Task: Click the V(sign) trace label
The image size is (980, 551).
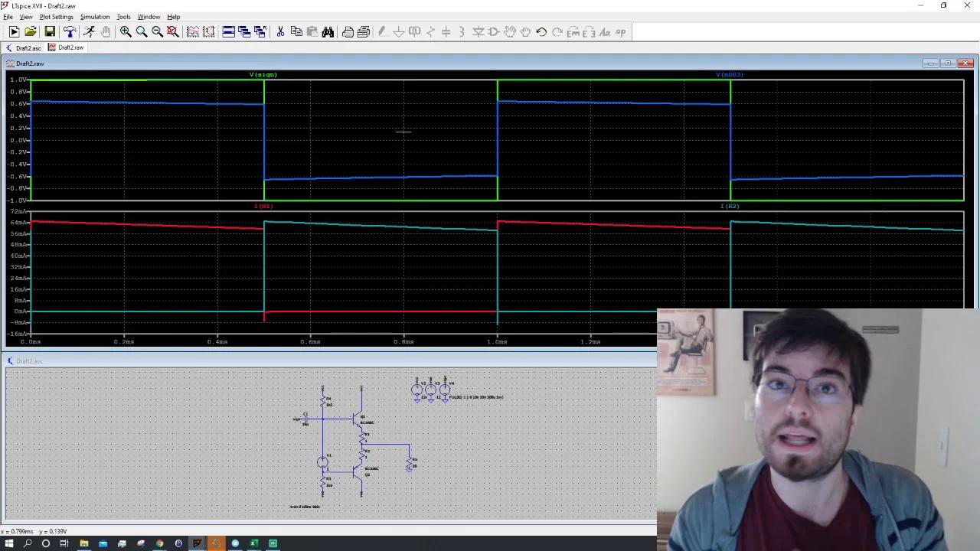Action: coord(263,74)
